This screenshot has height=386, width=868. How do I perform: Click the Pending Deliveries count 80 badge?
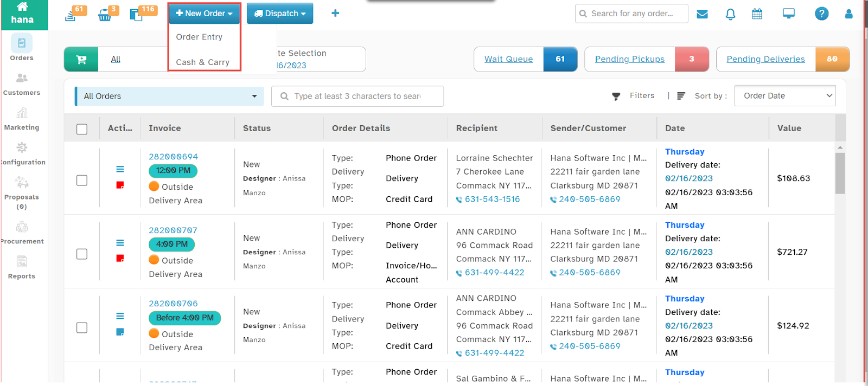(x=832, y=59)
